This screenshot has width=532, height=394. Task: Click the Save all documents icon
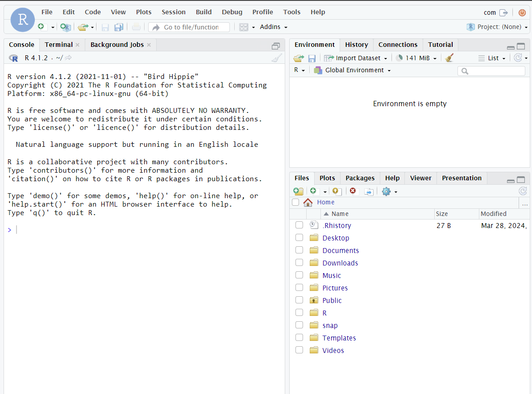click(118, 27)
